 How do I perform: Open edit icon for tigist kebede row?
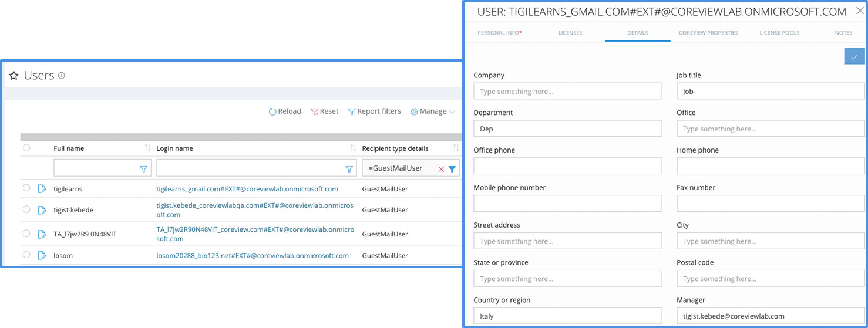pos(42,210)
